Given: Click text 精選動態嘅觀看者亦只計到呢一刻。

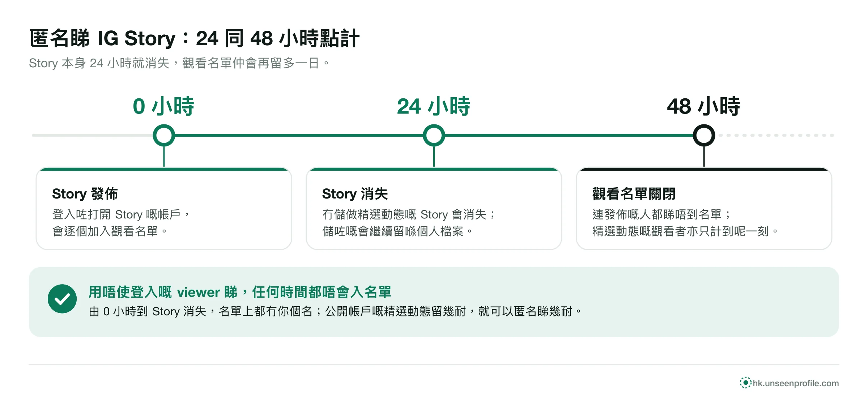Looking at the screenshot, I should 685,231.
